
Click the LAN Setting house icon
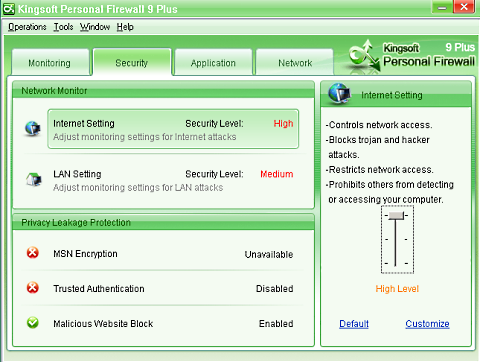(34, 179)
